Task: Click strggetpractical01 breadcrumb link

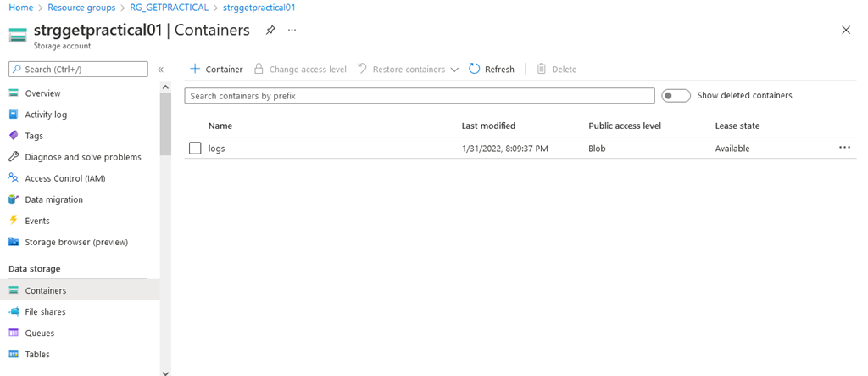Action: [x=259, y=8]
